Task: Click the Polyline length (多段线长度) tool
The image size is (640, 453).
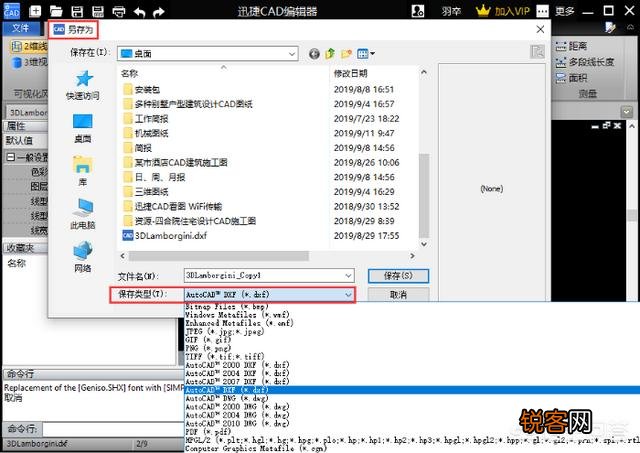Action: (584, 62)
